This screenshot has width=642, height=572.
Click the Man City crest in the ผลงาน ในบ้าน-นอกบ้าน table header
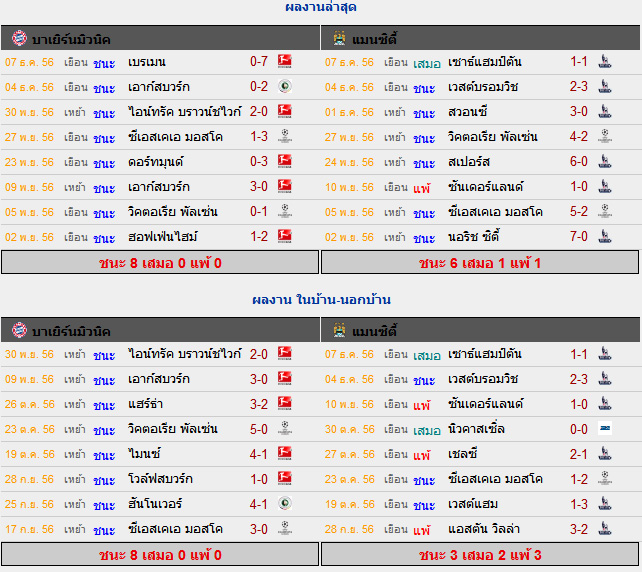[339, 330]
